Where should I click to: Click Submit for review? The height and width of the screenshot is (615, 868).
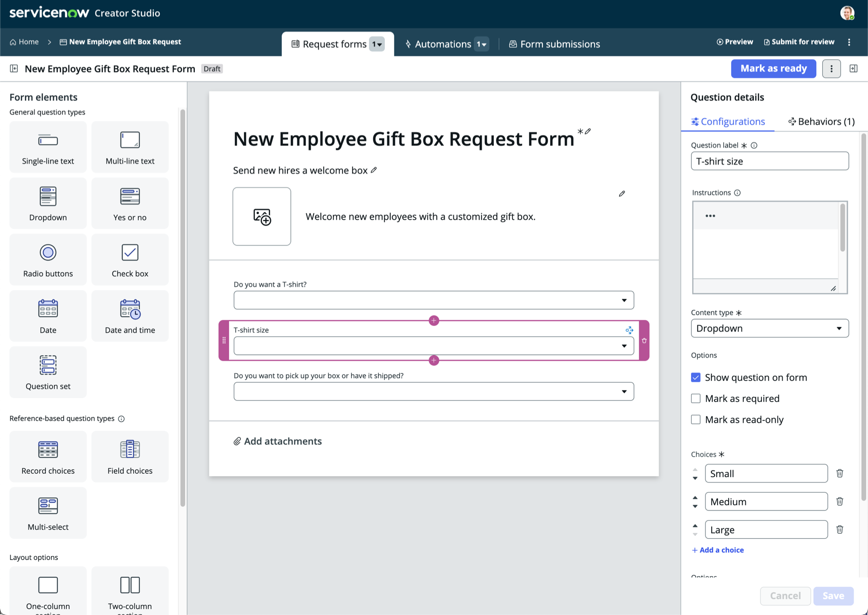(799, 42)
